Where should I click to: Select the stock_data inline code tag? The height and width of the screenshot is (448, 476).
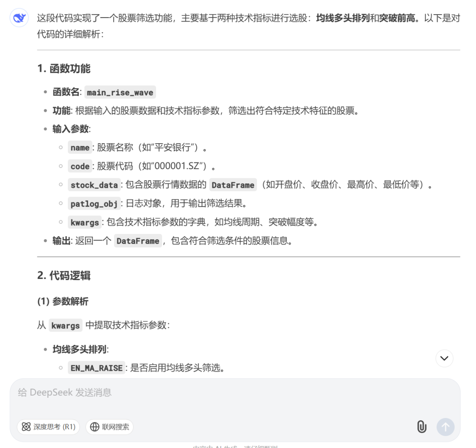(94, 185)
